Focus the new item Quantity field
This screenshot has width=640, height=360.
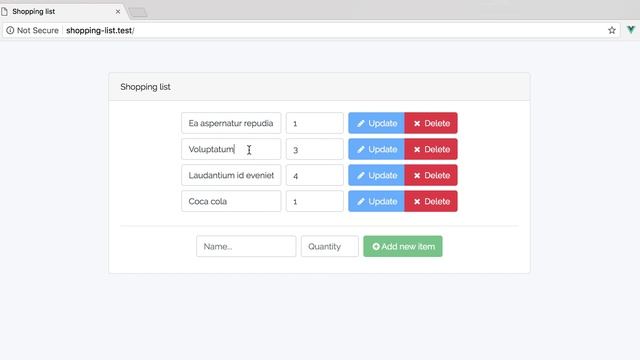(330, 247)
